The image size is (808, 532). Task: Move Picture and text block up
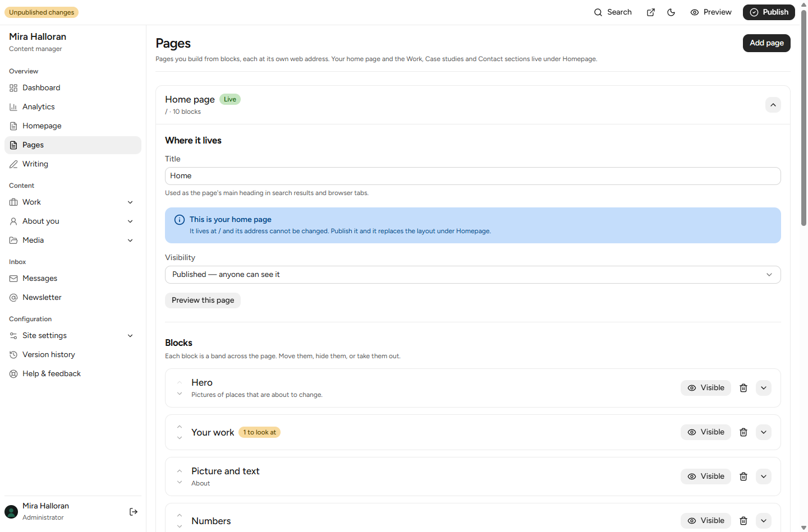coord(180,471)
